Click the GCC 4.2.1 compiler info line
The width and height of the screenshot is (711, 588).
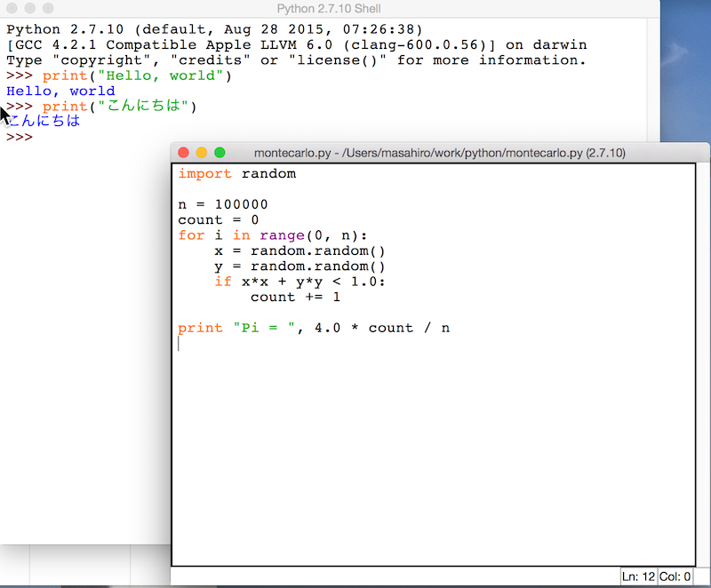[x=297, y=44]
